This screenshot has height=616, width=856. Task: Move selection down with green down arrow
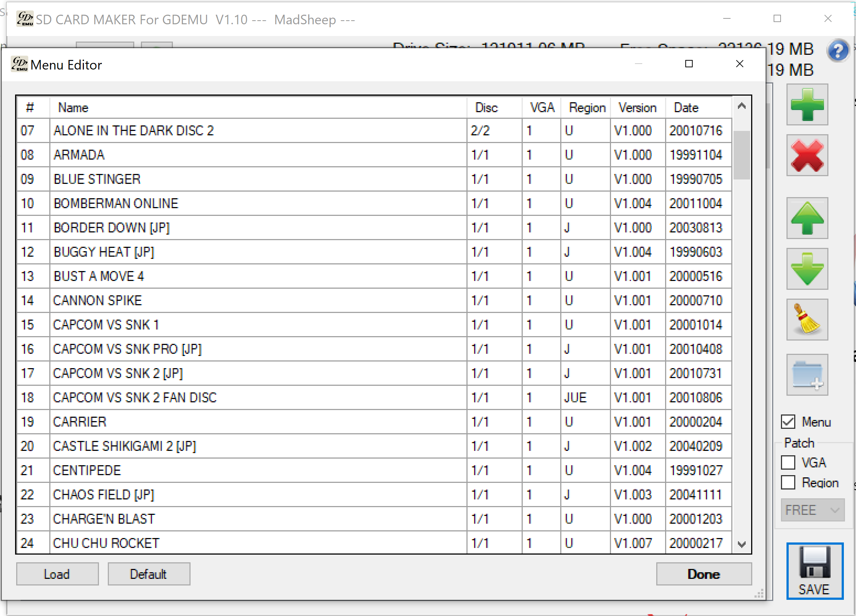807,268
